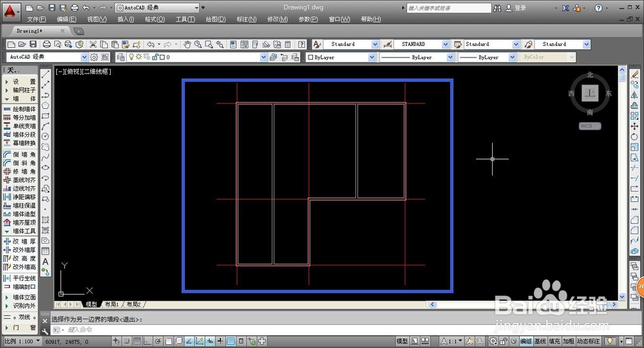Select the Polygon draw tool
This screenshot has width=644, height=348.
pos(46,106)
